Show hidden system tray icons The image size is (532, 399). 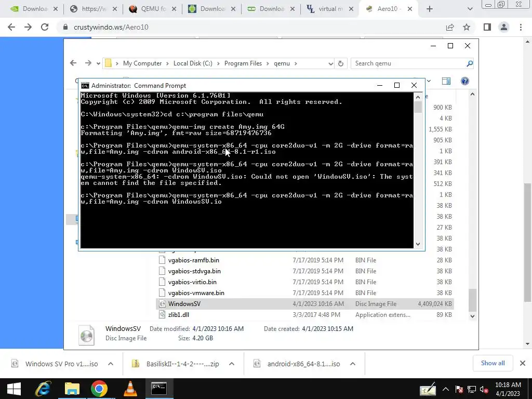point(445,390)
